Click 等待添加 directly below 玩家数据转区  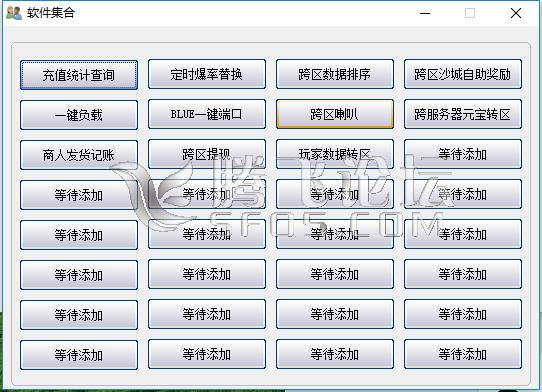coord(335,194)
